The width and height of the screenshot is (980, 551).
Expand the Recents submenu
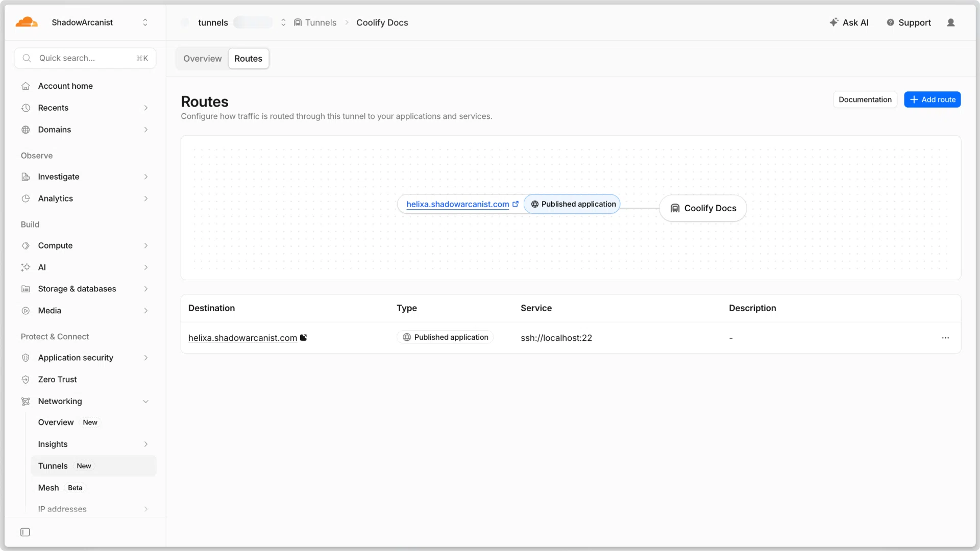pos(146,108)
